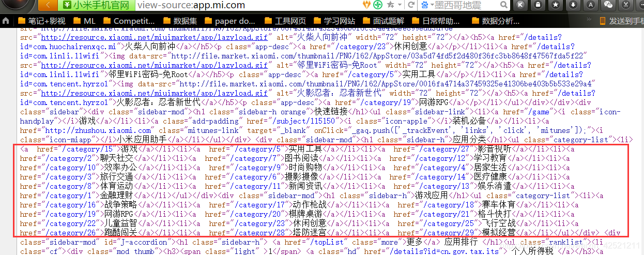644x255 pixels.
Task: Click the text 模拟经营
Action: (498, 232)
